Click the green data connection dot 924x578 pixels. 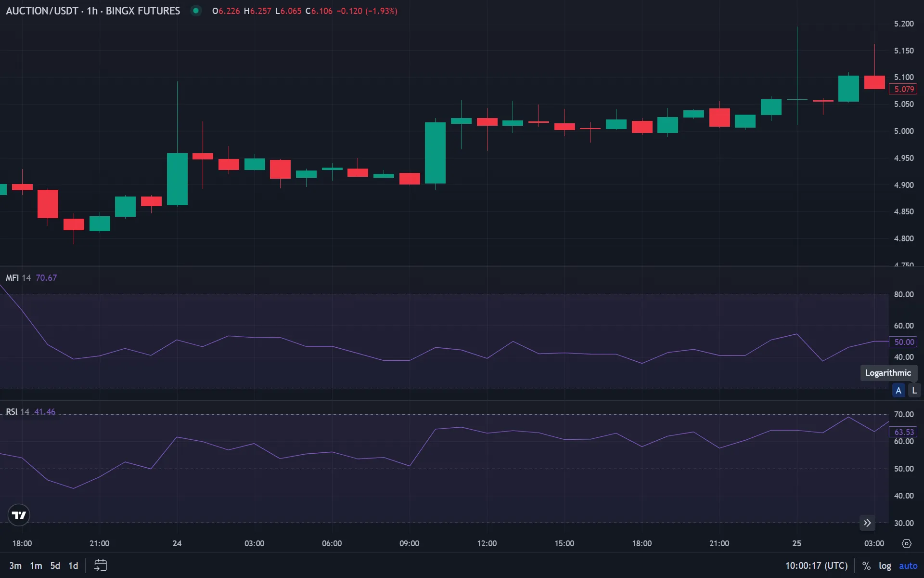[x=196, y=11]
